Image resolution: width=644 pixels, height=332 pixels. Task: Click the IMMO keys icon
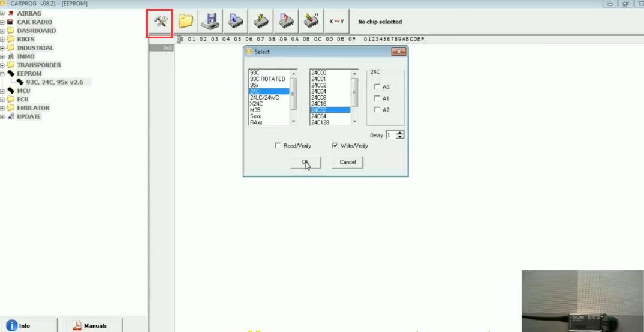coord(11,56)
